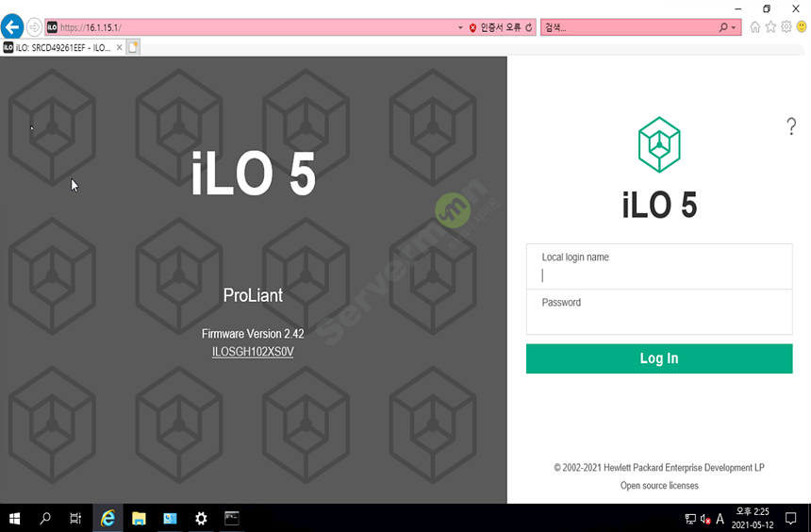
Task: Click the browser Home icon
Action: [x=755, y=27]
